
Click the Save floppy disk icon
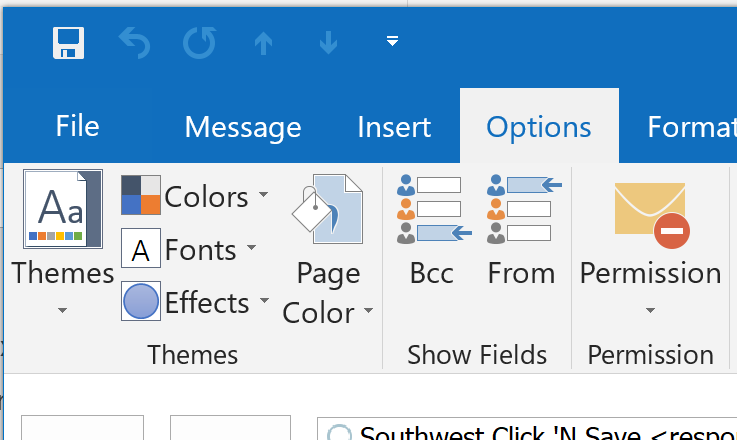click(x=69, y=42)
